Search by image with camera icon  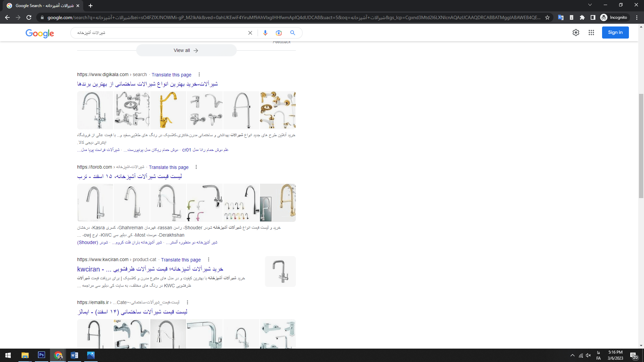279,33
